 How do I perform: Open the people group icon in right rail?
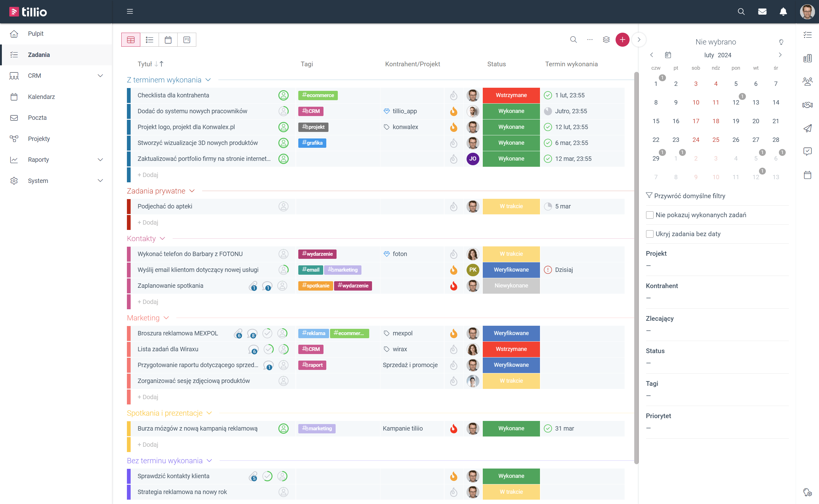click(807, 81)
